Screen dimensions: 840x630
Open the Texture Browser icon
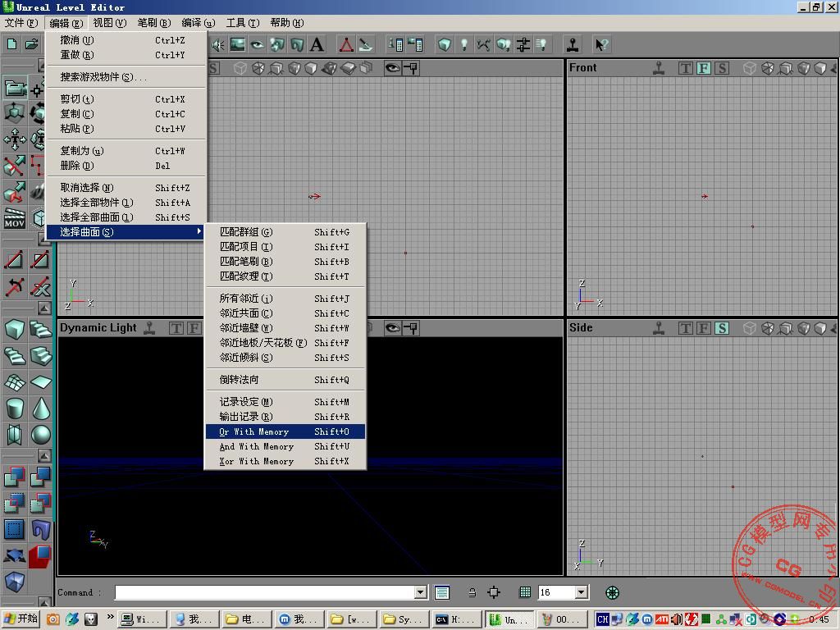[x=237, y=45]
